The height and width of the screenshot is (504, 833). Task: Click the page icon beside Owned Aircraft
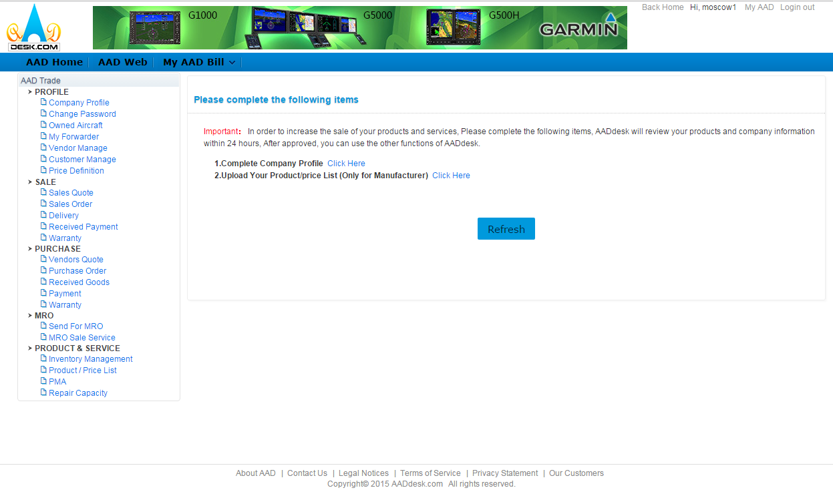pyautogui.click(x=44, y=125)
